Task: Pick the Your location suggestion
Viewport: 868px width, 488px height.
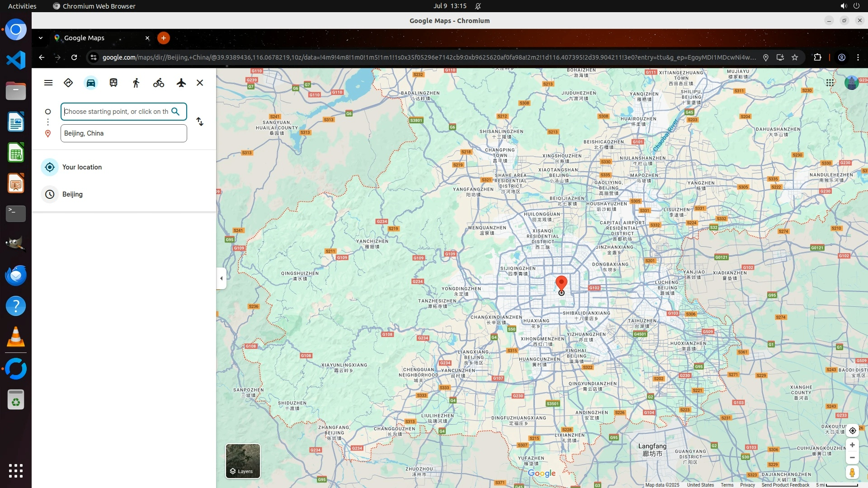Action: [x=82, y=167]
